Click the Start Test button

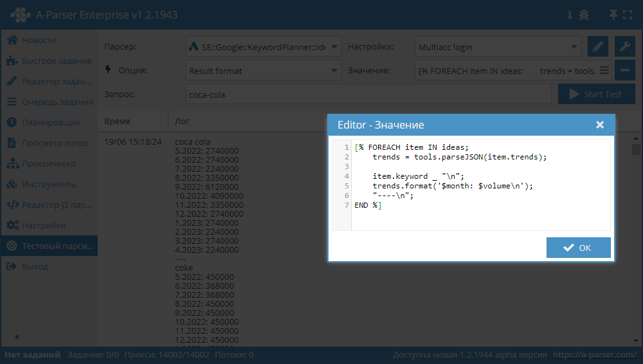tap(596, 94)
